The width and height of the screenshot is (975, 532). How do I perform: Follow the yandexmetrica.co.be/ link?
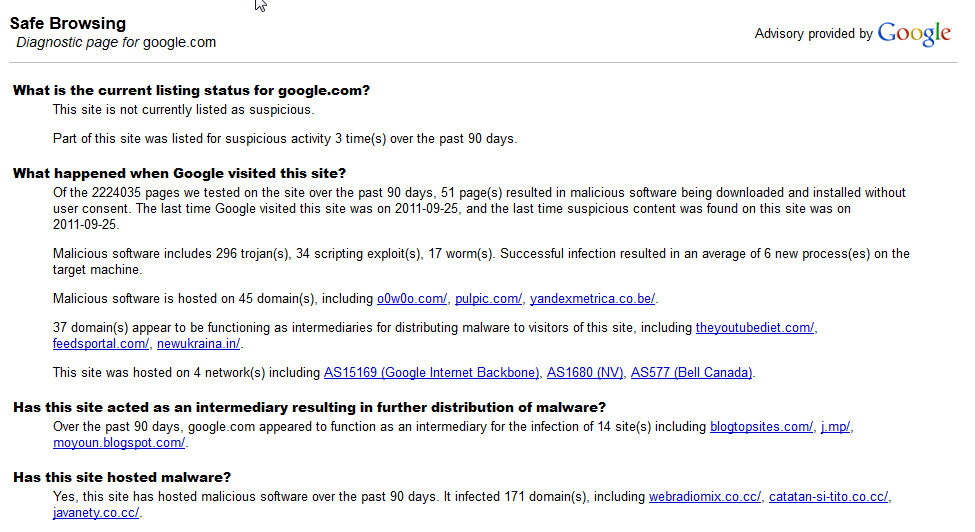tap(592, 299)
